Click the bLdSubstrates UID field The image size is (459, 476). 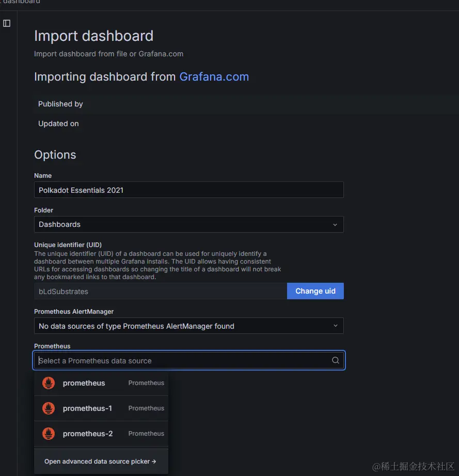(161, 291)
